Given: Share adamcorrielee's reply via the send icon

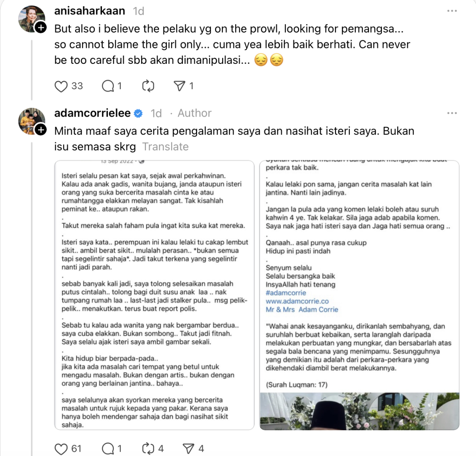Looking at the screenshot, I should click(188, 449).
